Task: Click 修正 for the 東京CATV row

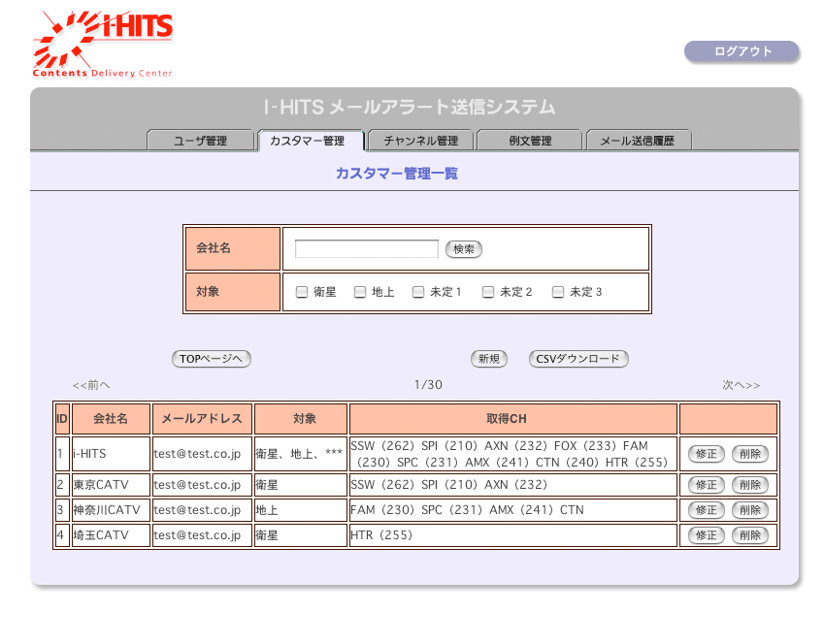Action: click(x=706, y=485)
